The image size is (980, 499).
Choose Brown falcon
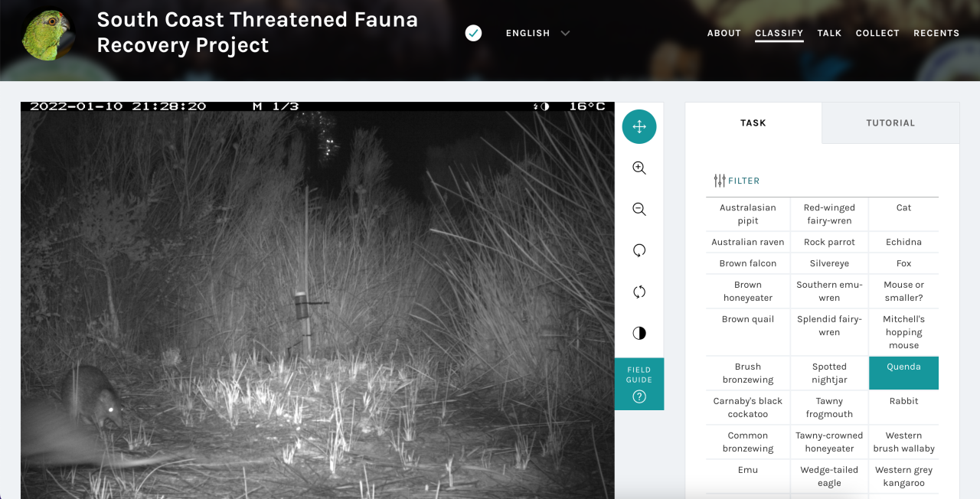tap(747, 263)
